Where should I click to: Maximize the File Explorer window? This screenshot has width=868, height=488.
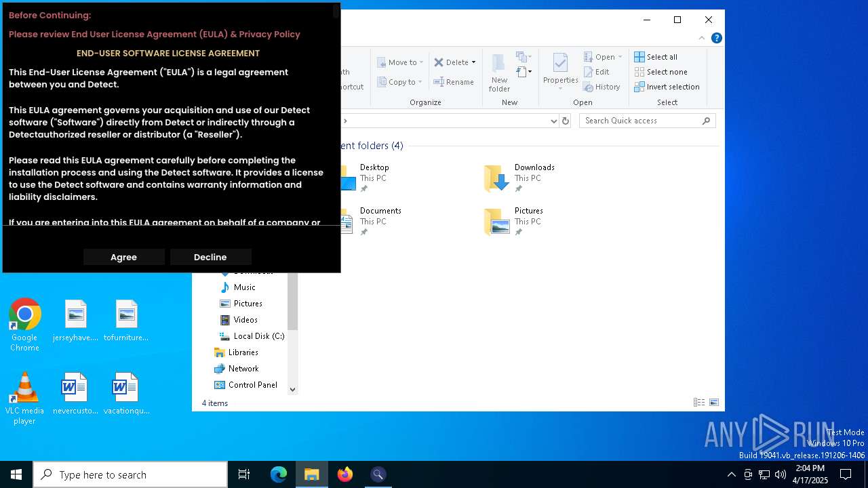677,20
